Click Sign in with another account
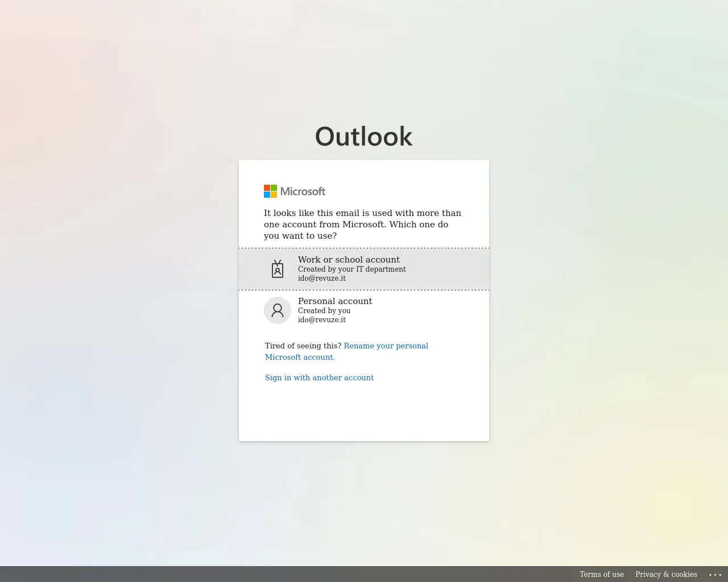Screen dimensions: 728x582 pyautogui.click(x=319, y=378)
